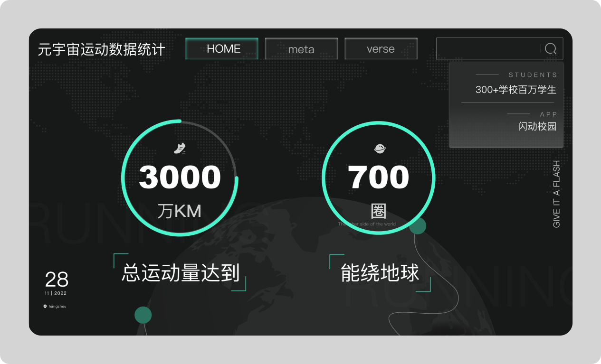Click the running shoe icon above 3000
This screenshot has width=601, height=364.
(x=180, y=148)
